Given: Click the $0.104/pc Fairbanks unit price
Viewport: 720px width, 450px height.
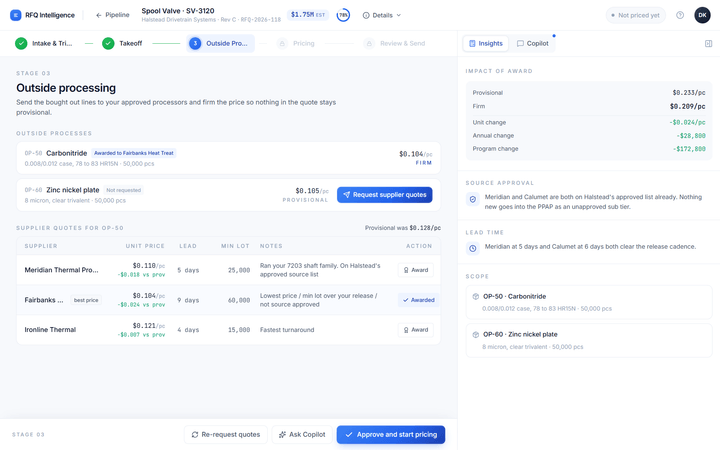Looking at the screenshot, I should tap(148, 296).
